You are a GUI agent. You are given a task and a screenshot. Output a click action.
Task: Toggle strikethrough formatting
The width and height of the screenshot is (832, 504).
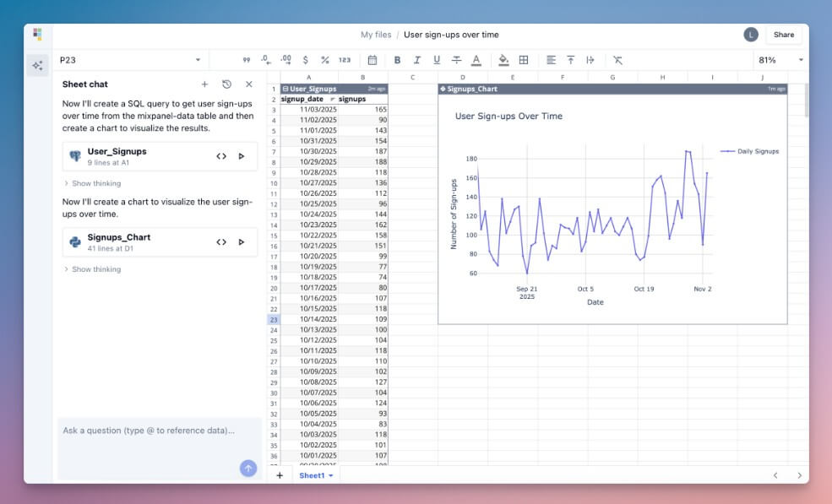[x=456, y=60]
